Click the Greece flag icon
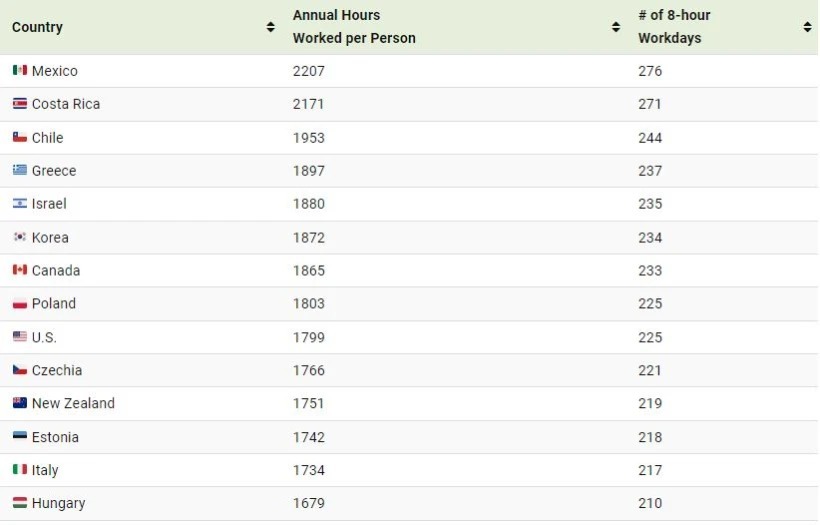Screen dimensions: 820x525 pyautogui.click(x=20, y=170)
